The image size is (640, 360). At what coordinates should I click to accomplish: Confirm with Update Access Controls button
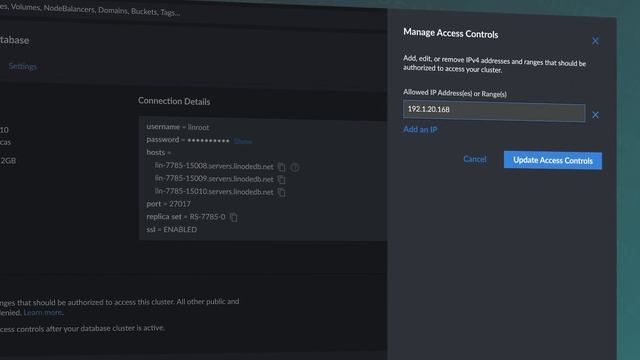click(x=553, y=160)
